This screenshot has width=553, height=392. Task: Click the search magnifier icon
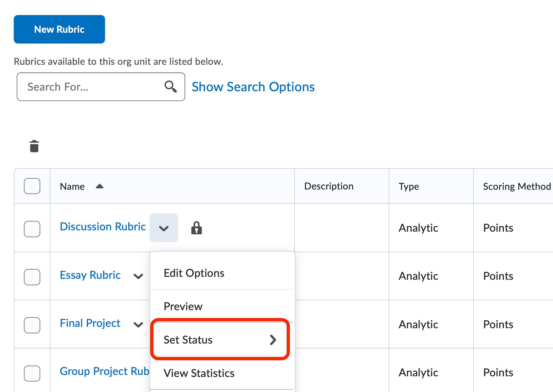click(170, 86)
